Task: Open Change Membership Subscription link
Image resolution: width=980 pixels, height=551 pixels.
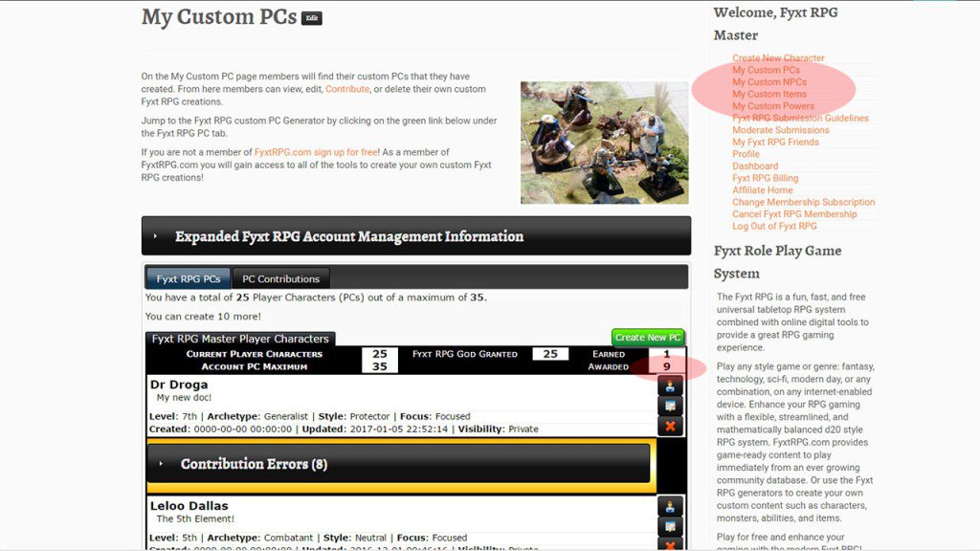Action: [x=804, y=202]
